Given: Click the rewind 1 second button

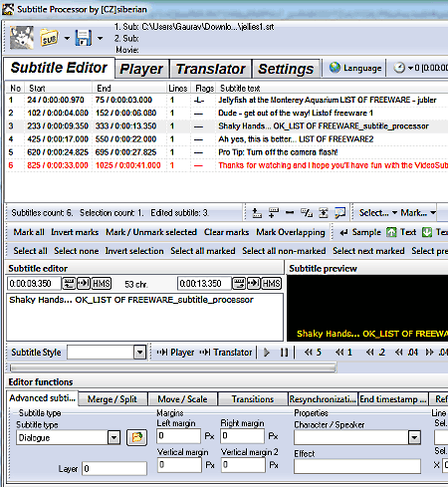Looking at the screenshot, I should pyautogui.click(x=343, y=353).
